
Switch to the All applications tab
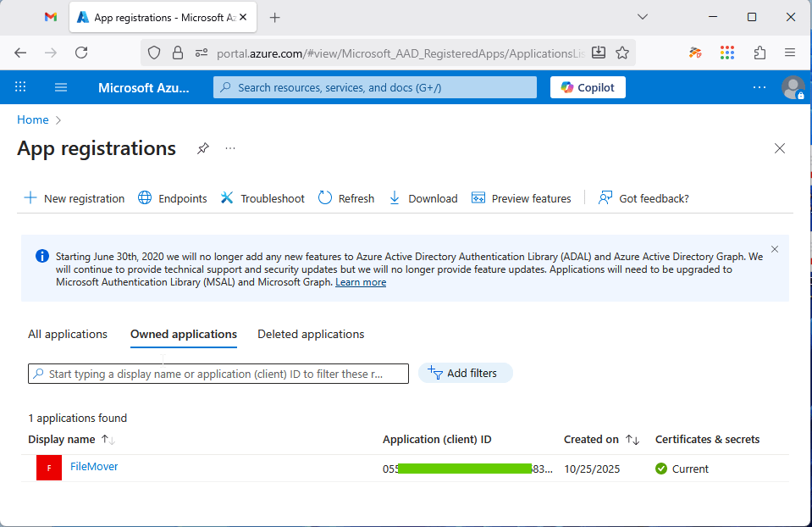click(x=67, y=334)
